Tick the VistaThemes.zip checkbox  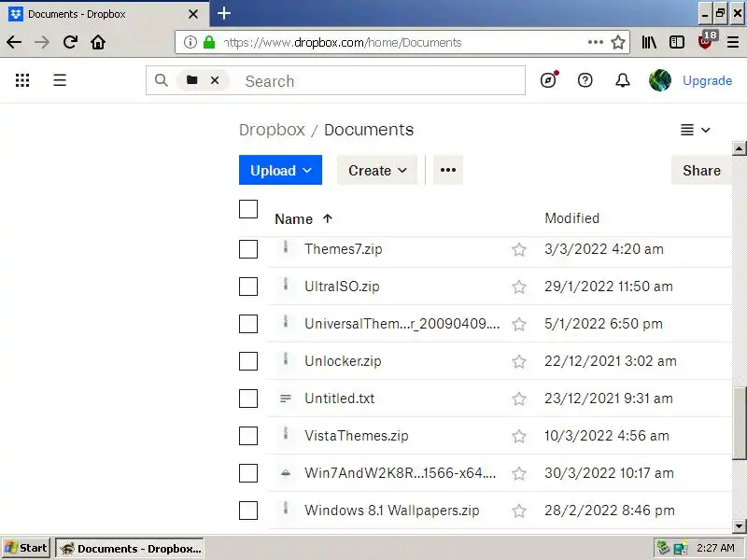coord(248,436)
